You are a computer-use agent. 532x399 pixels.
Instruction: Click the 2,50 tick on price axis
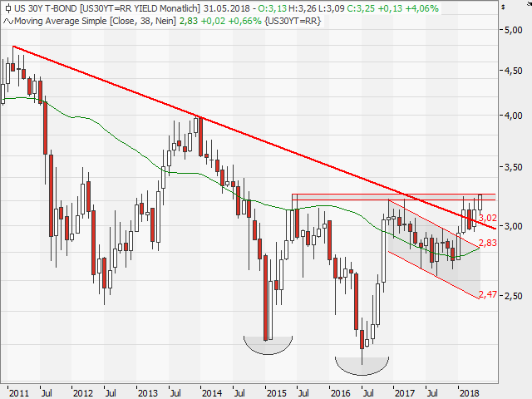point(514,296)
